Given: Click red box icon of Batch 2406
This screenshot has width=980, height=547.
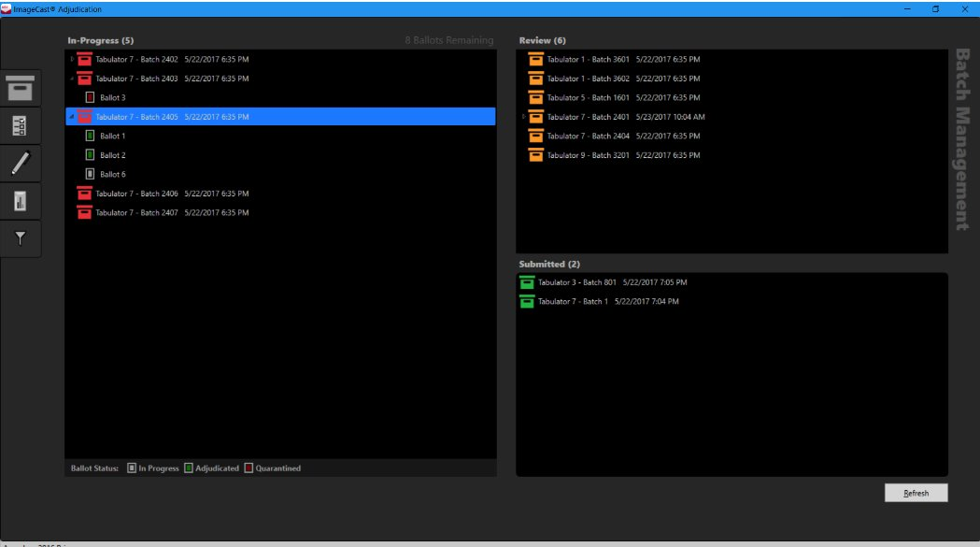Looking at the screenshot, I should click(x=84, y=194).
